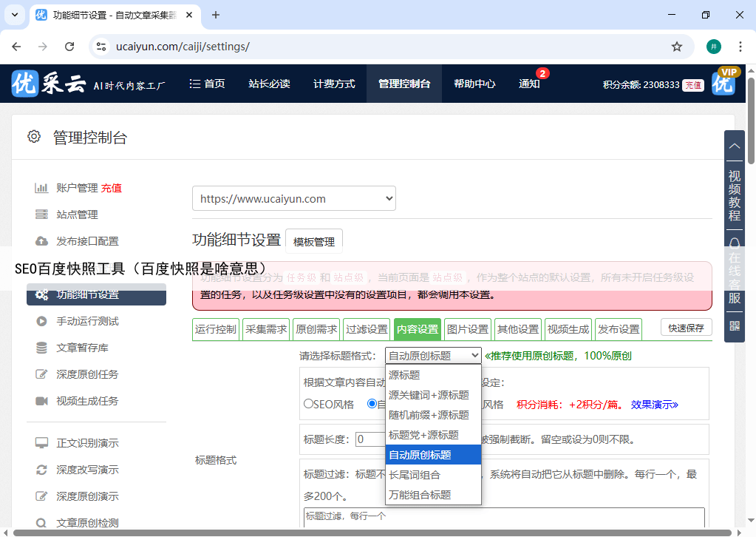Open 模板管理 button

tap(313, 241)
